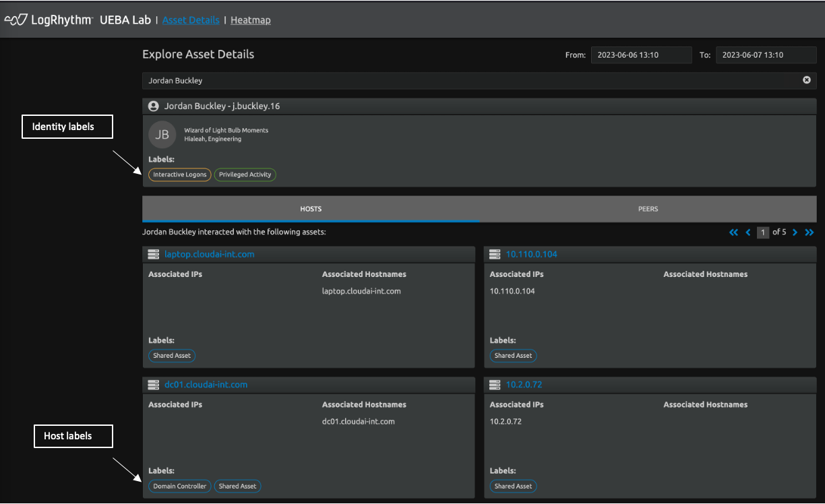
Task: Click the server icon beside laptop.cloudai-int.com
Action: pos(154,254)
